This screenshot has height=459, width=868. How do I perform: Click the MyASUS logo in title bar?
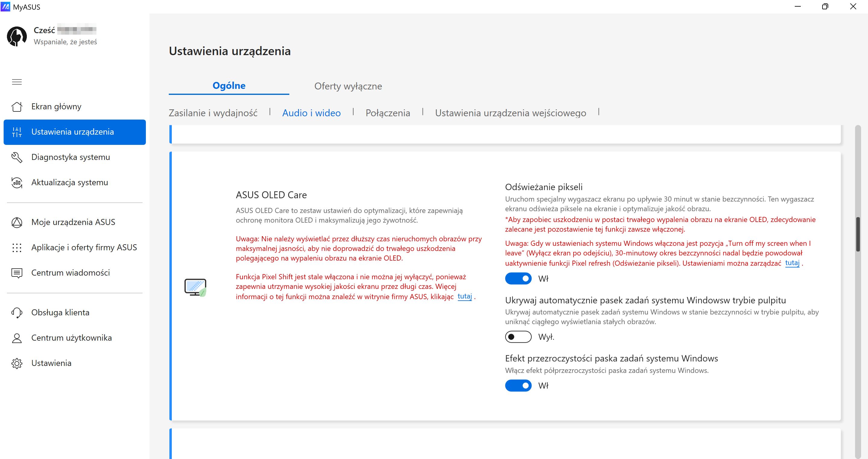[5, 7]
